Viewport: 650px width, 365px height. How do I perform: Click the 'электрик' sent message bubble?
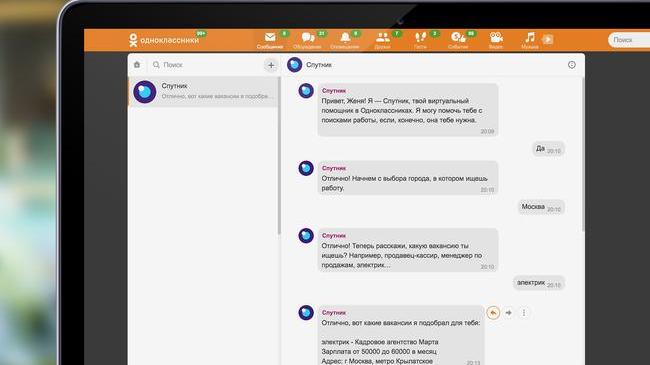538,283
